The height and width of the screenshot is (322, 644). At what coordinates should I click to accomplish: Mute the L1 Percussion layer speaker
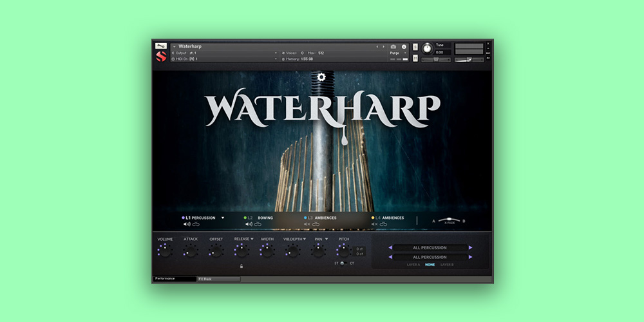(187, 224)
